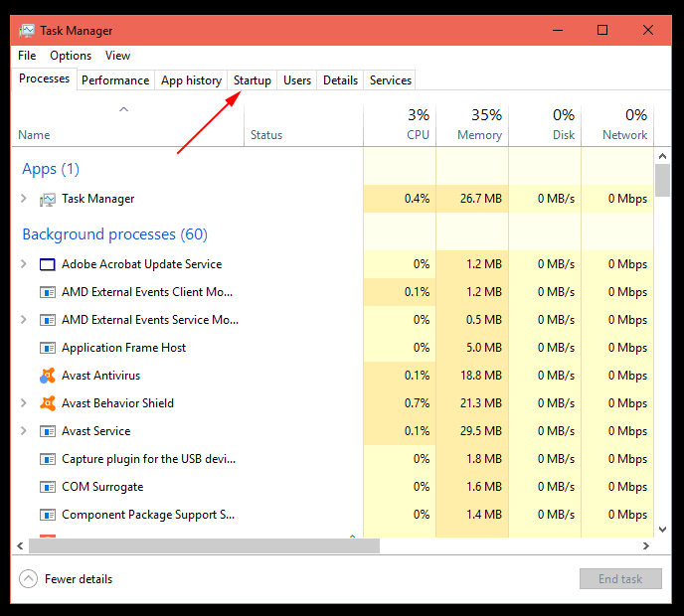Click the 21.3 MB memory value
Screen dimensions: 684x616
[481, 403]
